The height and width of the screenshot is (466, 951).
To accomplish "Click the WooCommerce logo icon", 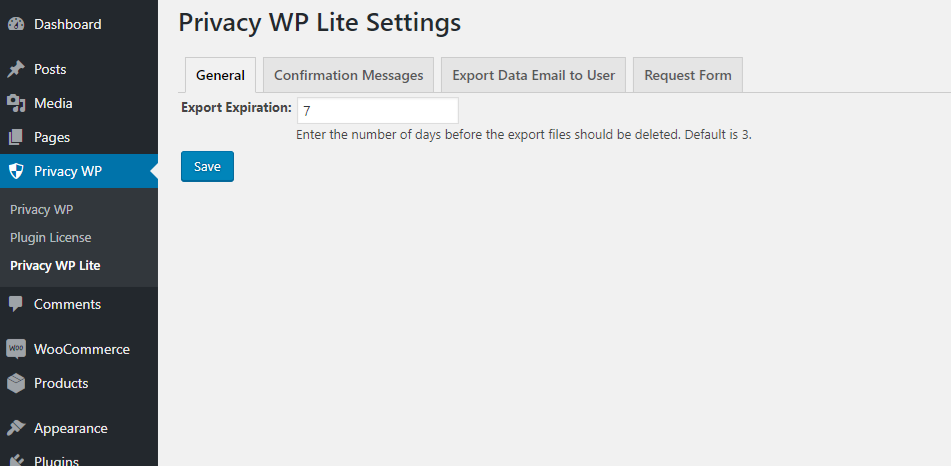I will click(x=16, y=349).
